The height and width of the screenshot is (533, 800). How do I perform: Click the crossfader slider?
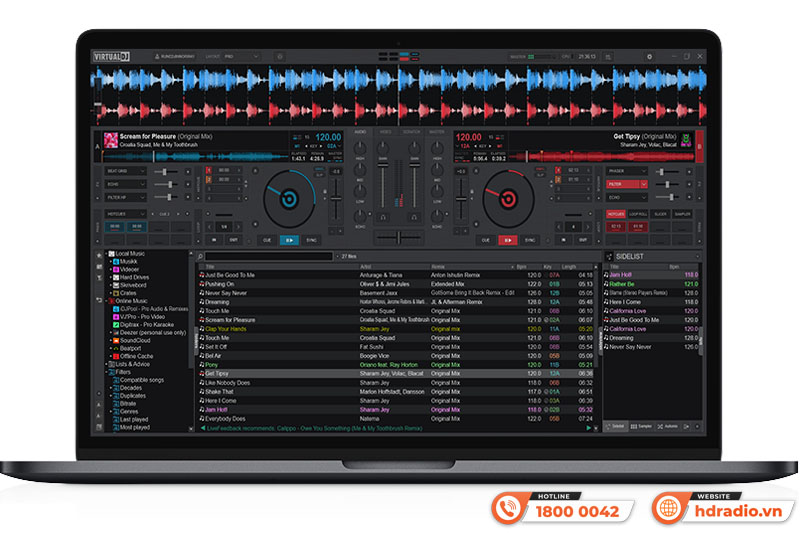398,237
